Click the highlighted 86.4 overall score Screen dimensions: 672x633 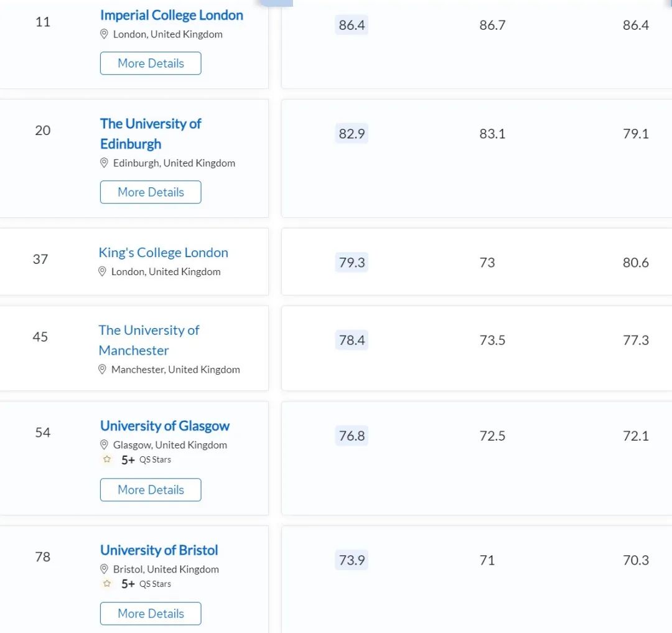352,26
